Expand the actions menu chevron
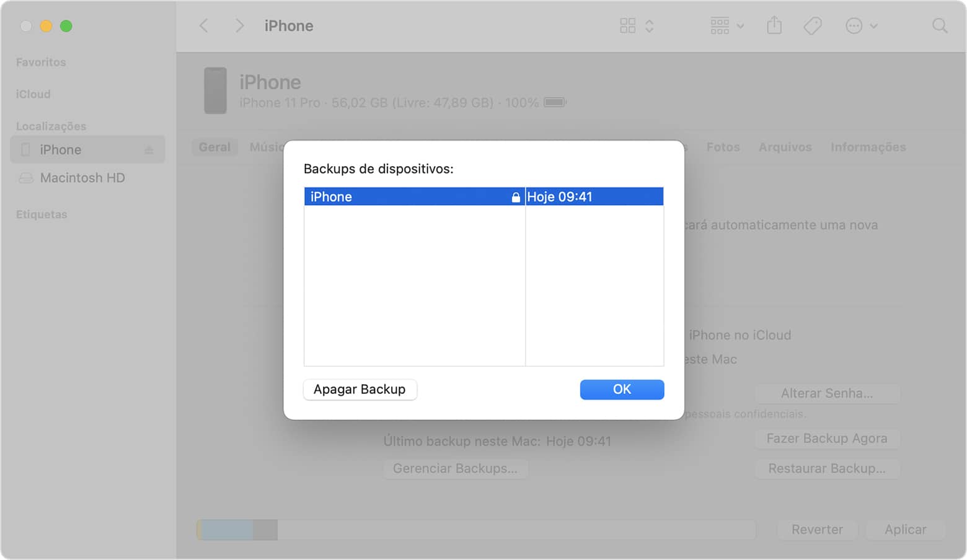Viewport: 967px width, 560px height. [873, 26]
